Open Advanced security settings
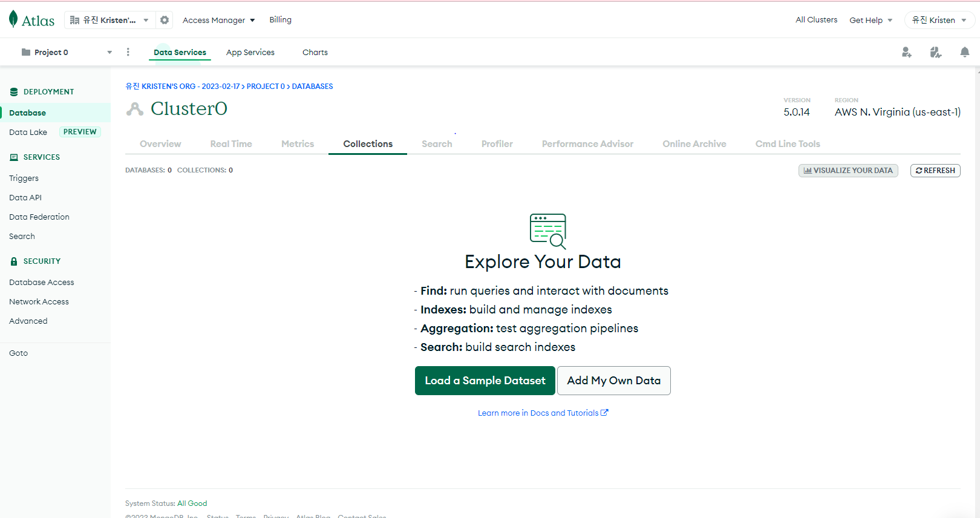The height and width of the screenshot is (518, 980). coord(28,321)
